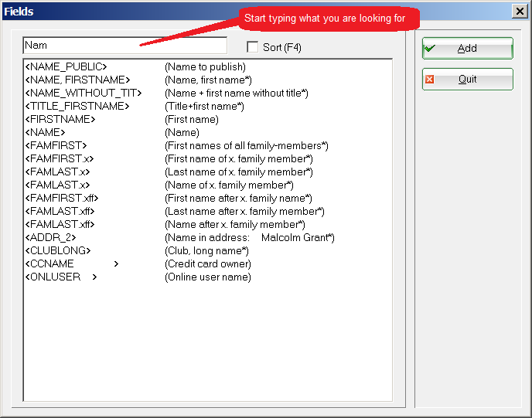This screenshot has height=418, width=532.
Task: Select the <TITLE_FIRSTNAME> entry
Action: click(x=77, y=107)
